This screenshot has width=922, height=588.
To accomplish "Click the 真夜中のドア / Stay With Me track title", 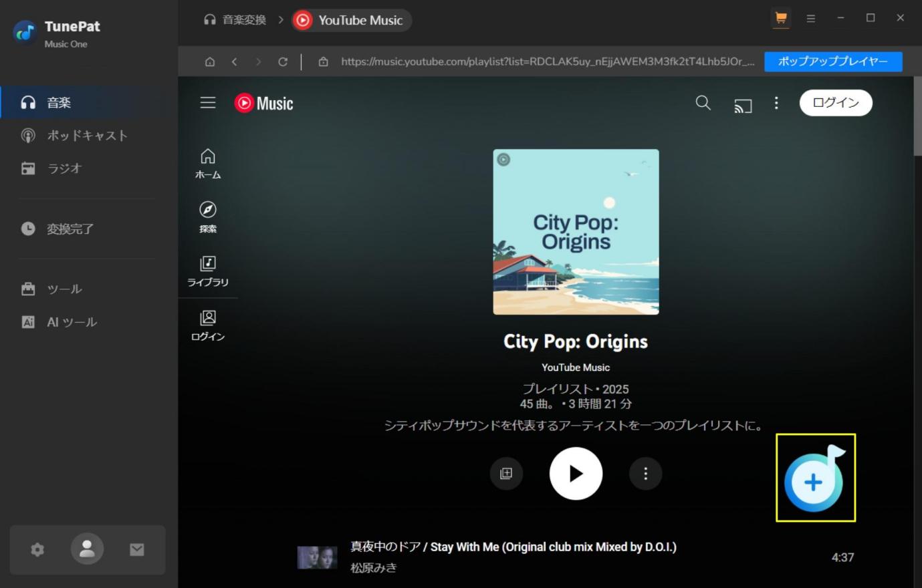I will pos(513,547).
